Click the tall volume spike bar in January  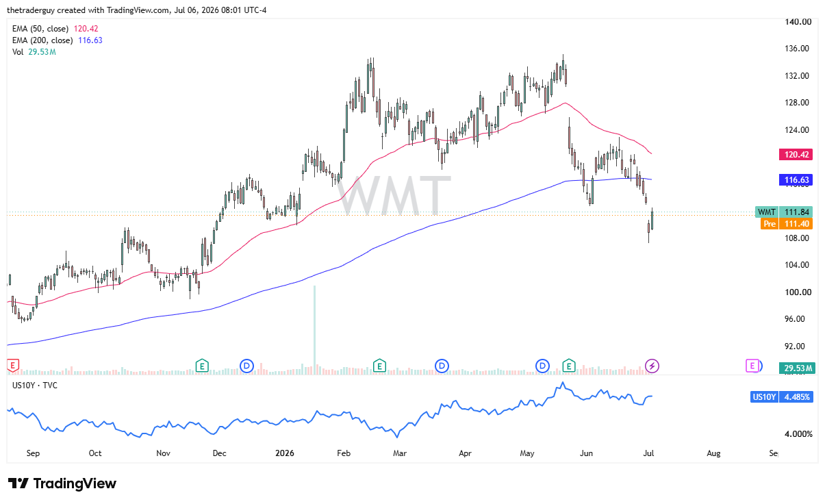coord(315,329)
